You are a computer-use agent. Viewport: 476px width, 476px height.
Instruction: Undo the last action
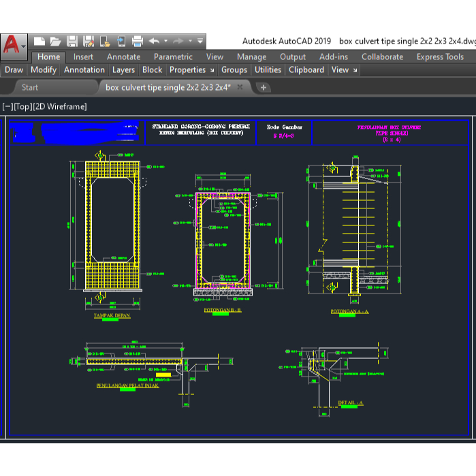154,41
